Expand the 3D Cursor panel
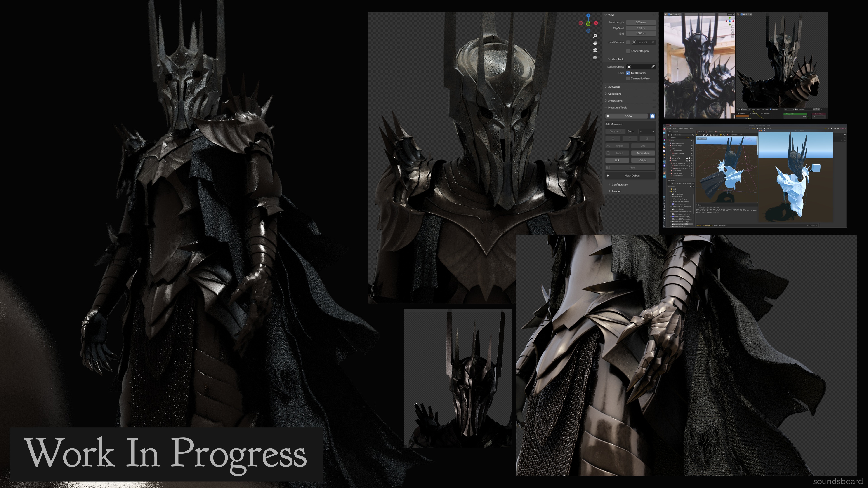This screenshot has width=868, height=488. point(606,87)
